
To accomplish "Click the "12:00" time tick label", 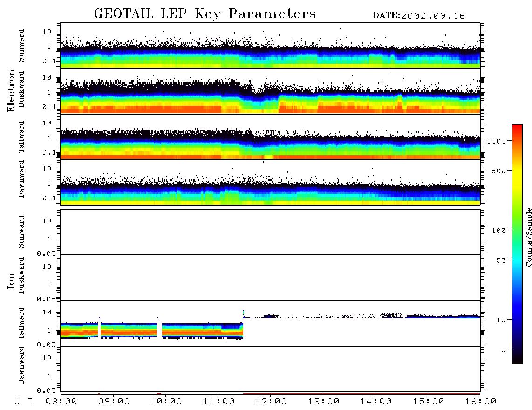I will pos(271,402).
